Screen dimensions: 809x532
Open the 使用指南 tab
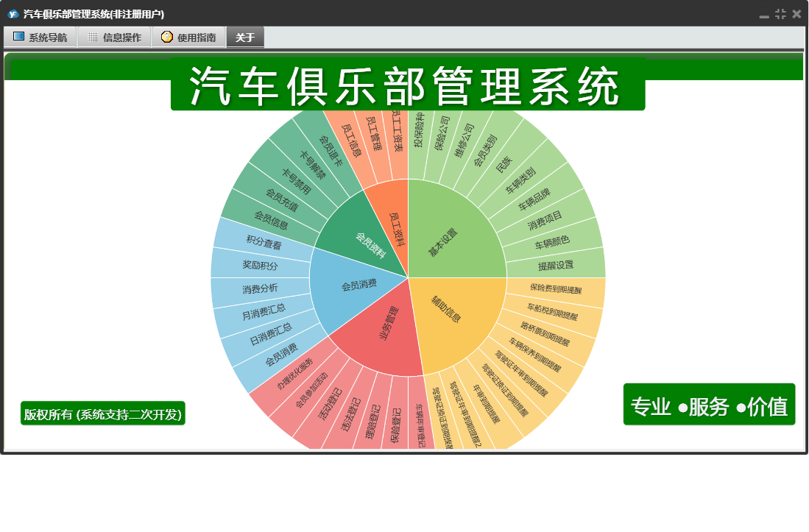[189, 37]
